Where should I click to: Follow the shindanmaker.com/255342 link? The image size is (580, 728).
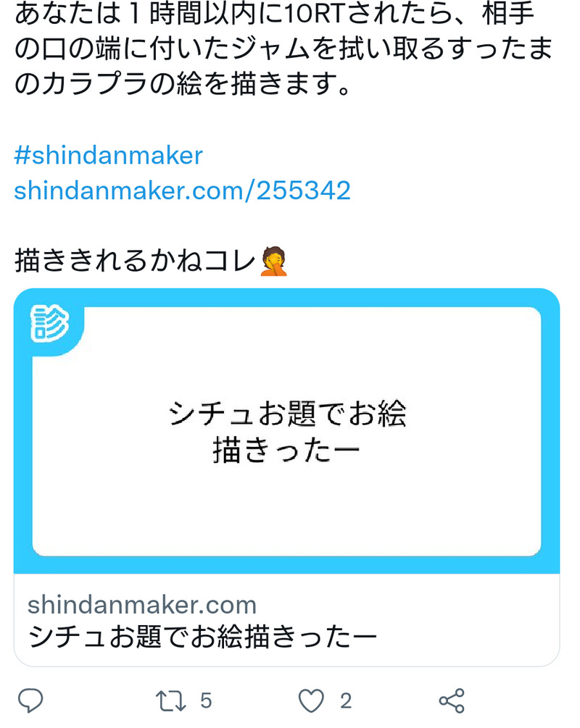[x=182, y=191]
